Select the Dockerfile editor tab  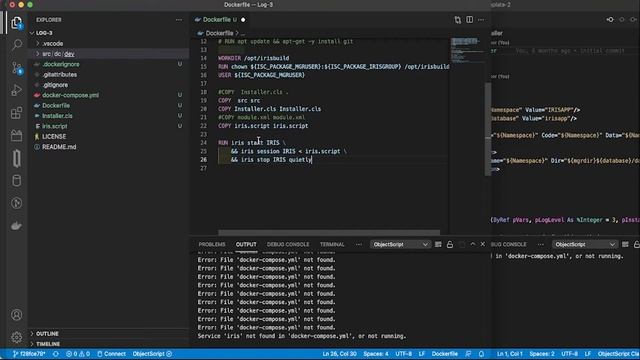tap(220, 20)
